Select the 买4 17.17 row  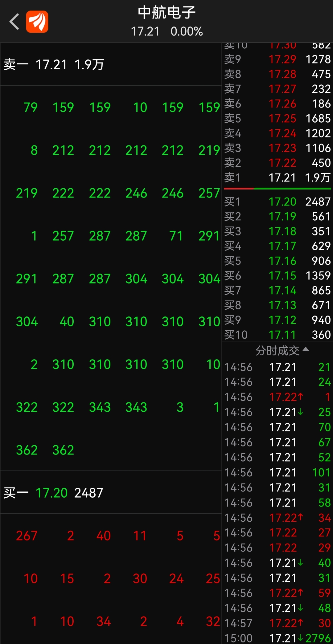tap(277, 246)
